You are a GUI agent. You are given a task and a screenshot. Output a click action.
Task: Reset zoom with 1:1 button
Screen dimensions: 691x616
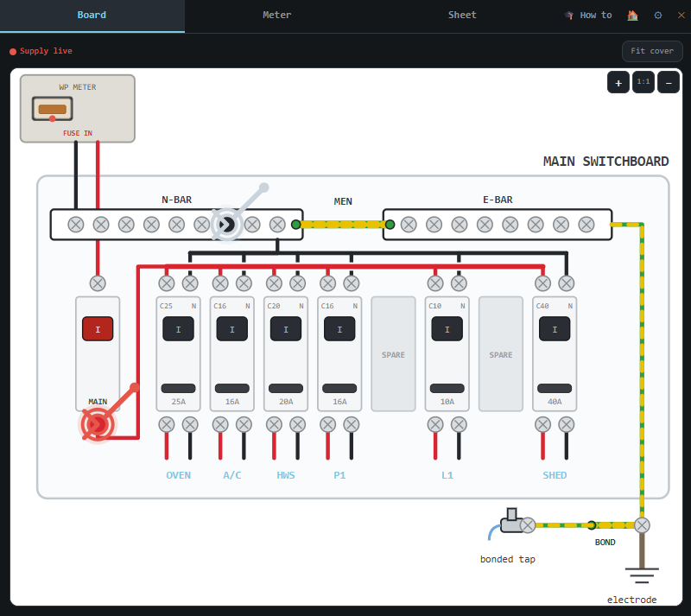pyautogui.click(x=643, y=82)
